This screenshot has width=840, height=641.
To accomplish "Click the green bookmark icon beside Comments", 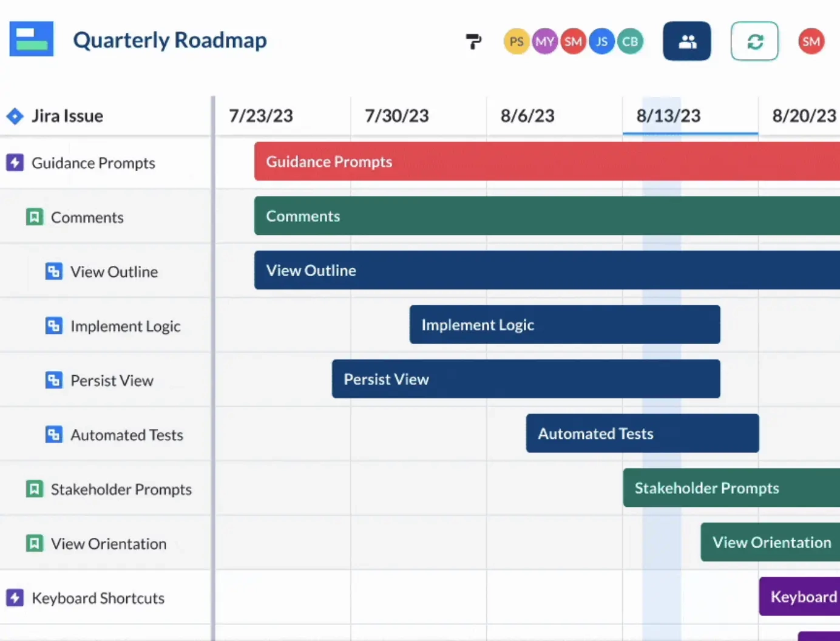I will 34,217.
